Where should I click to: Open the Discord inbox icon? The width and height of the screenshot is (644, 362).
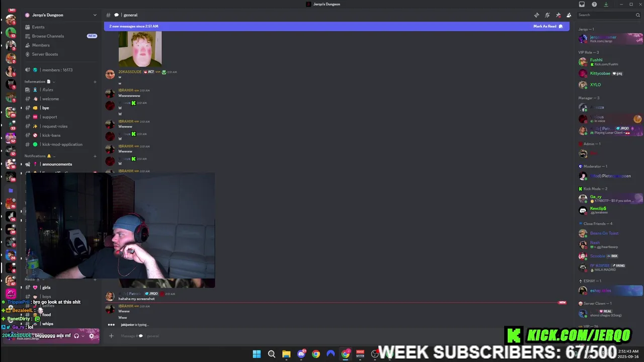click(x=582, y=4)
